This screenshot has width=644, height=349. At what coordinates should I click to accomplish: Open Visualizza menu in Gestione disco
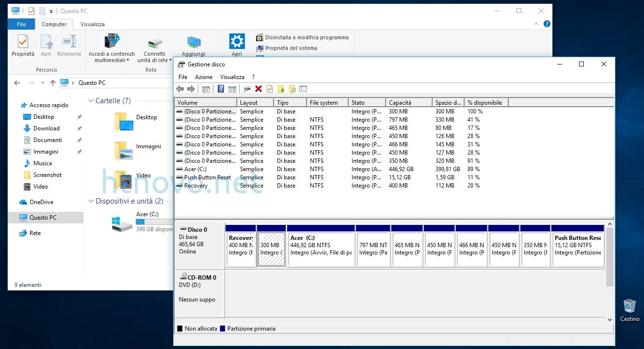[232, 77]
